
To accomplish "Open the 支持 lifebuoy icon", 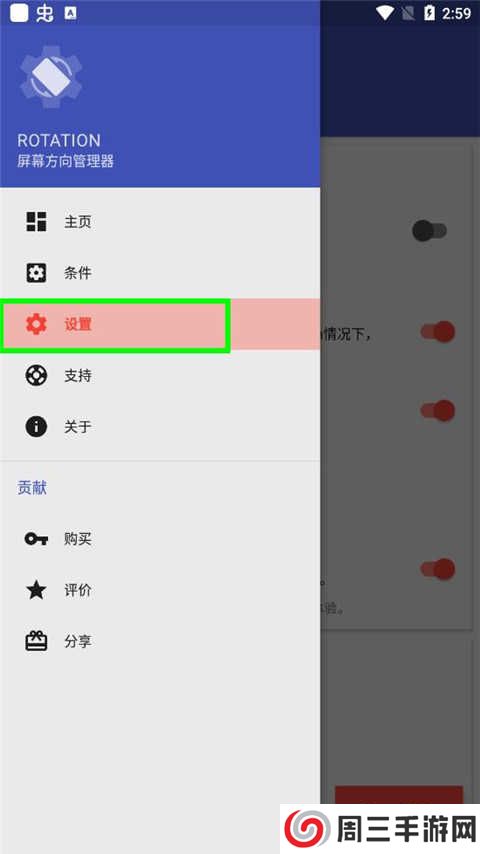I will pyautogui.click(x=37, y=375).
